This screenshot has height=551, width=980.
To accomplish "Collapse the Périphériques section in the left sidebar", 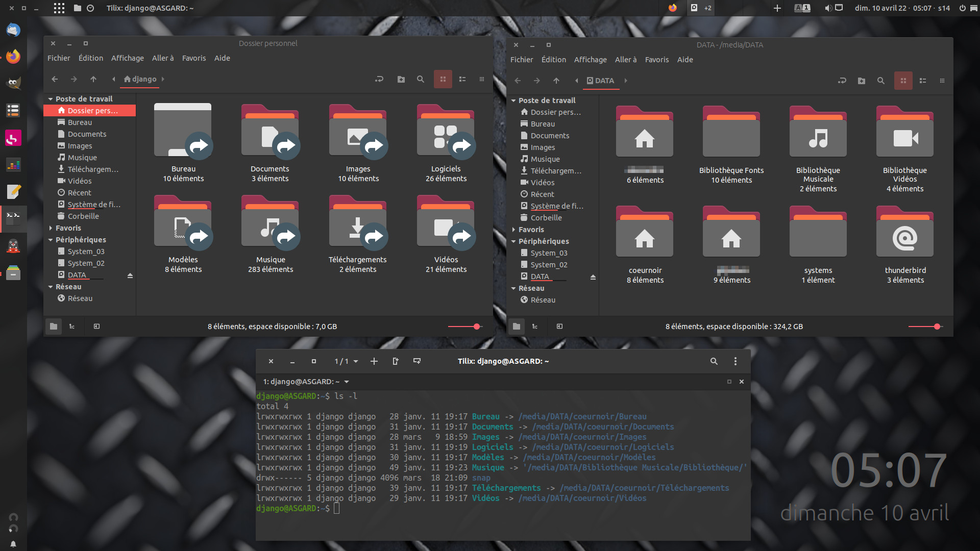I will coord(51,240).
